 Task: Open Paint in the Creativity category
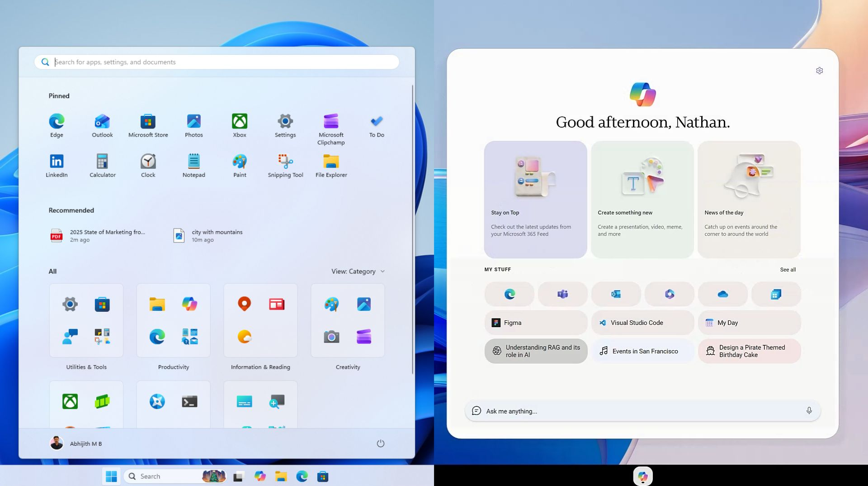pos(331,304)
